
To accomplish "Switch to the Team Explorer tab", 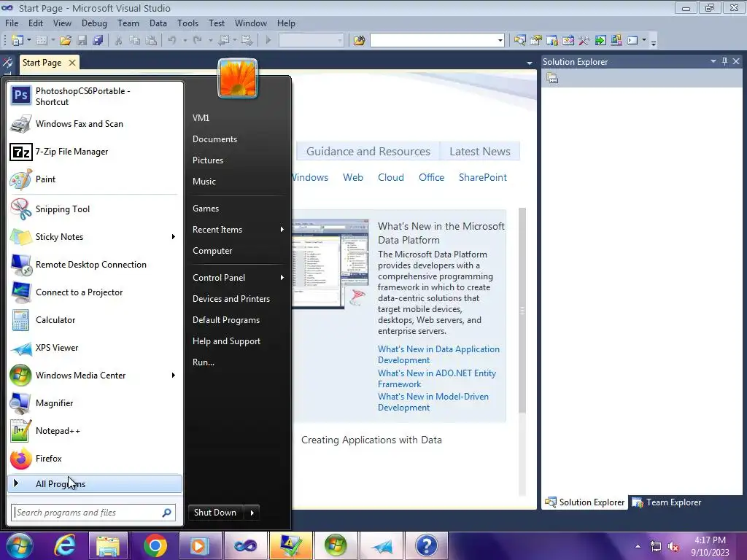I will click(x=667, y=502).
